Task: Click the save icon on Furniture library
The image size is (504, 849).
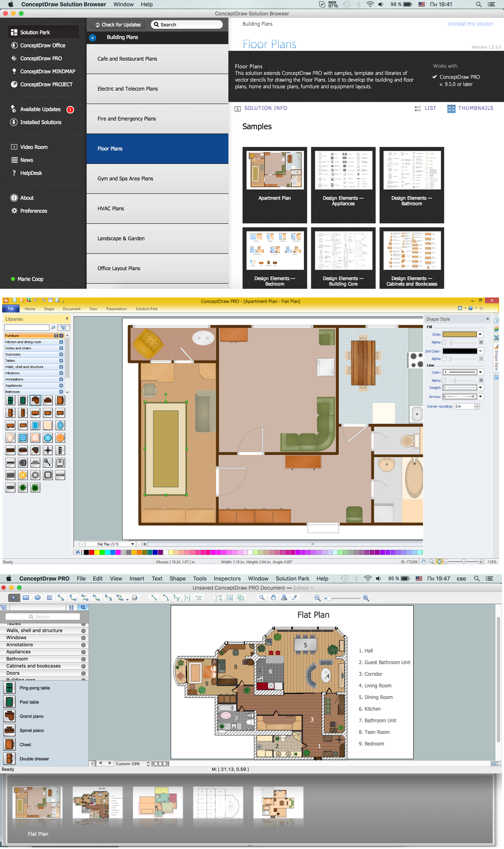Action: pos(56,336)
